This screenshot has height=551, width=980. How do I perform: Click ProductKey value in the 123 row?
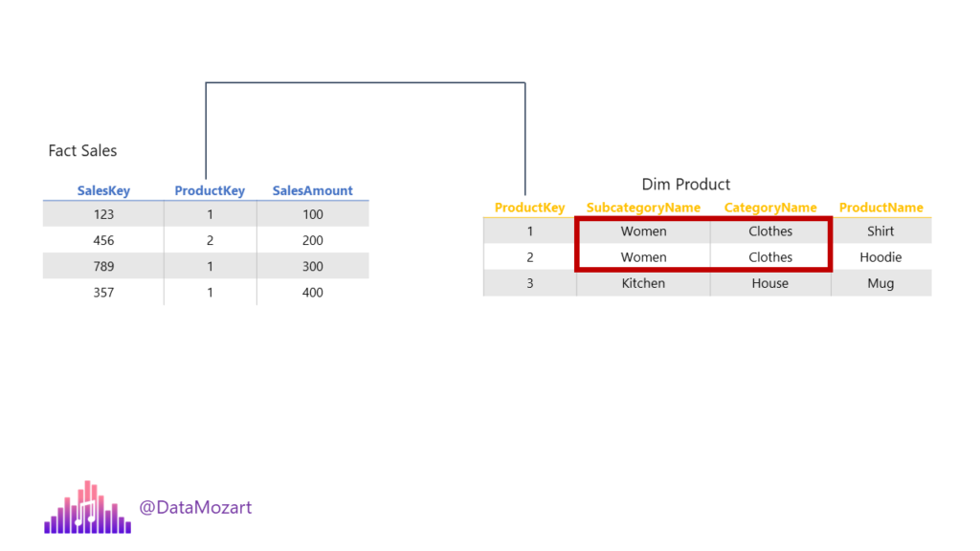(210, 214)
